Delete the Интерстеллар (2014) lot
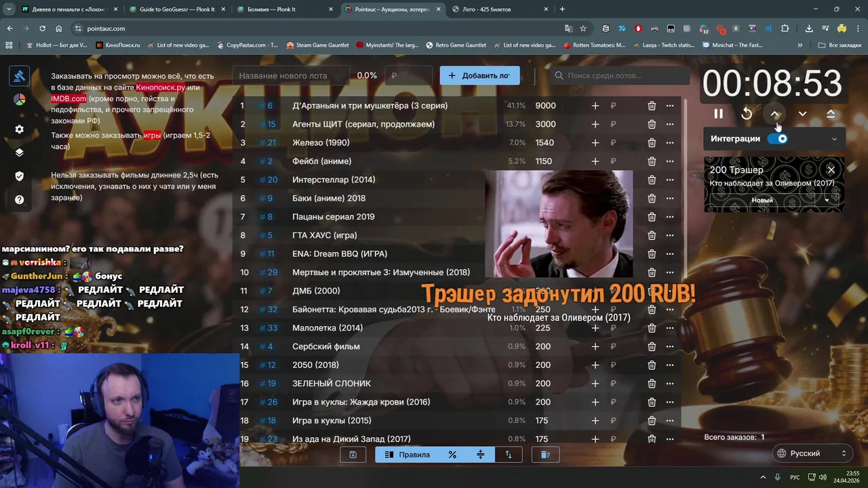 coord(651,180)
